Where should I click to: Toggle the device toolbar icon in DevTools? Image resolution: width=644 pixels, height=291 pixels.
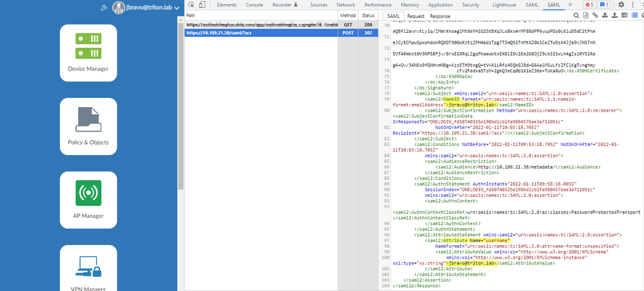(203, 5)
